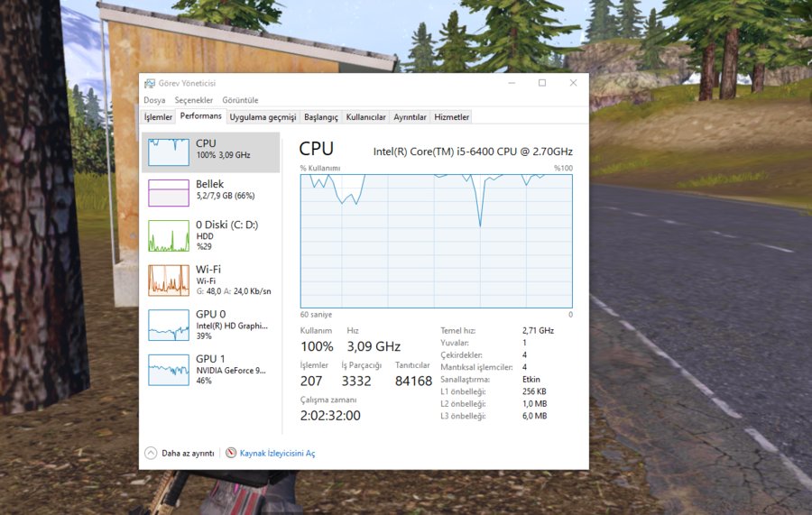Select the GPU 1 graph thumbnail
812x515 pixels.
point(169,370)
